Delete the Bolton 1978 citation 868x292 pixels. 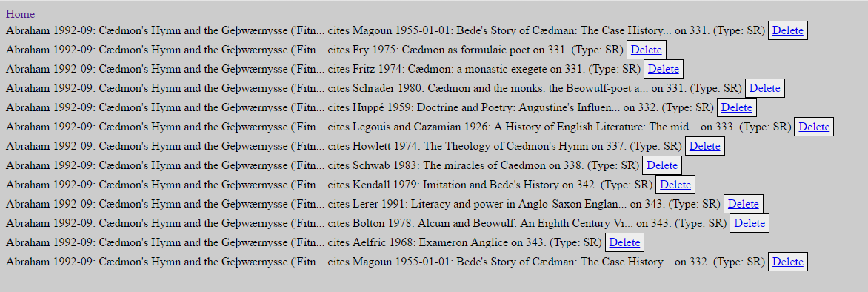[749, 223]
